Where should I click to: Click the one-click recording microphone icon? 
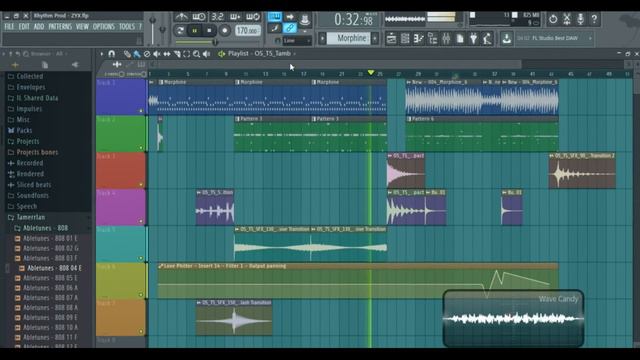581,19
